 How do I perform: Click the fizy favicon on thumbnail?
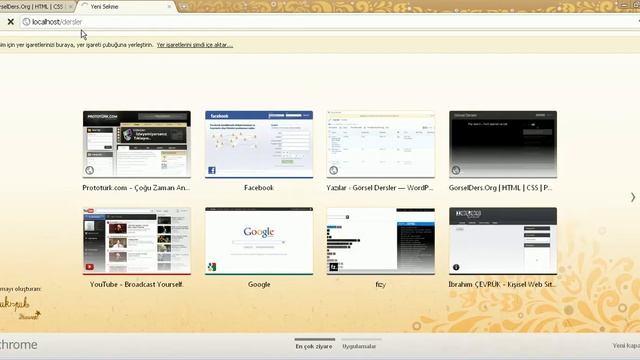(333, 267)
